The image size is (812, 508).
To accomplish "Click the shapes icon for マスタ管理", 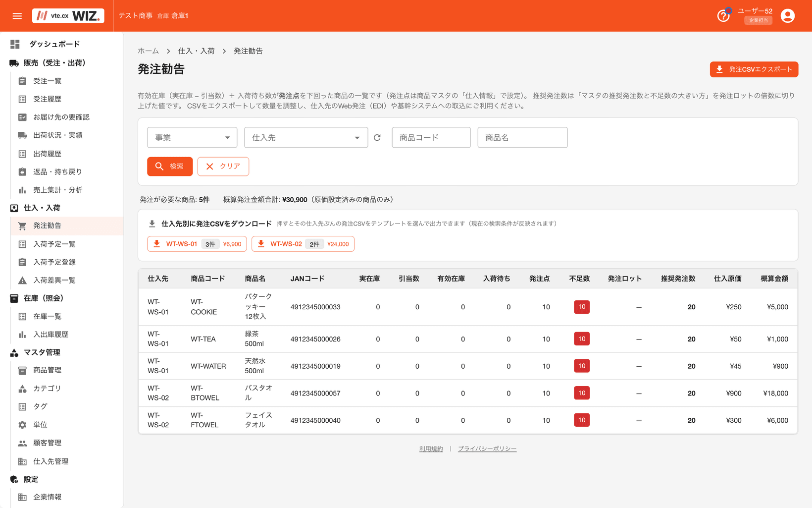I will click(x=14, y=352).
